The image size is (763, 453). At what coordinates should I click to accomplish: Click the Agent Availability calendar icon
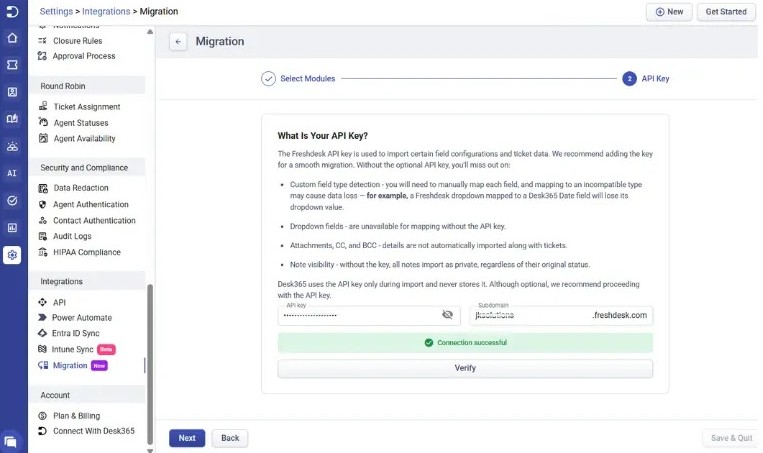[x=43, y=138]
